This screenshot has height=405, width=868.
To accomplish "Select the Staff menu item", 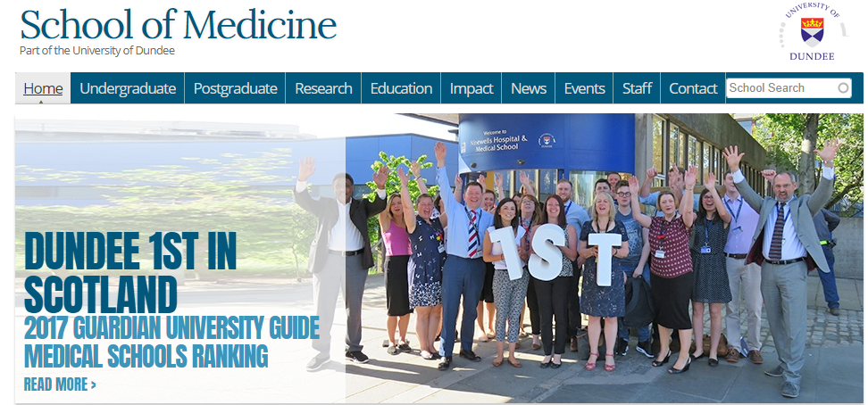I will tap(637, 88).
